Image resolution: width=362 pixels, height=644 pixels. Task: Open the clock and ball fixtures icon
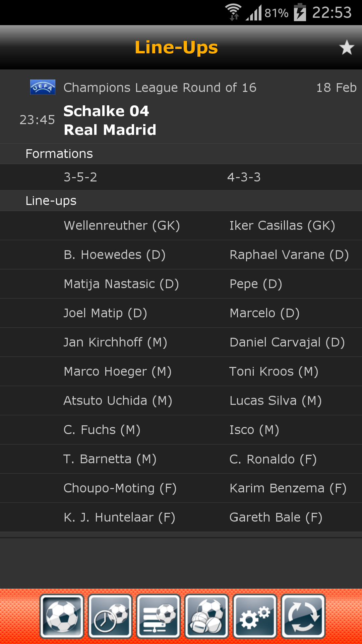click(x=110, y=616)
